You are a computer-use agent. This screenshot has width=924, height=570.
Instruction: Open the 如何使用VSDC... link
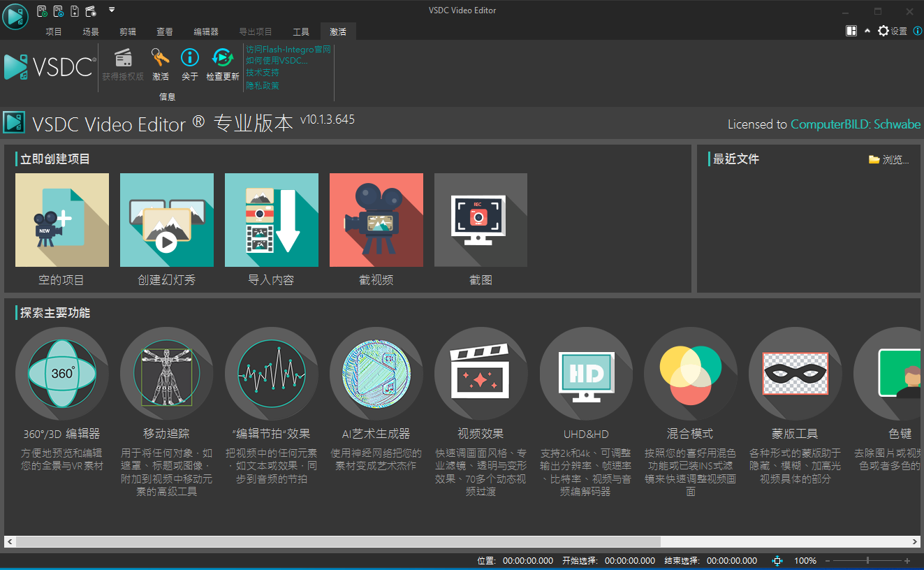point(277,61)
